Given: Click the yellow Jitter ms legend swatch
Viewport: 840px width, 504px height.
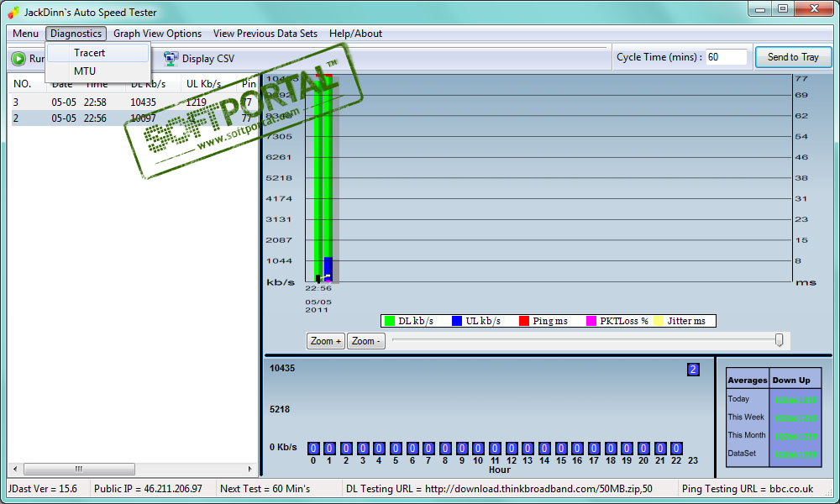Looking at the screenshot, I should point(659,321).
